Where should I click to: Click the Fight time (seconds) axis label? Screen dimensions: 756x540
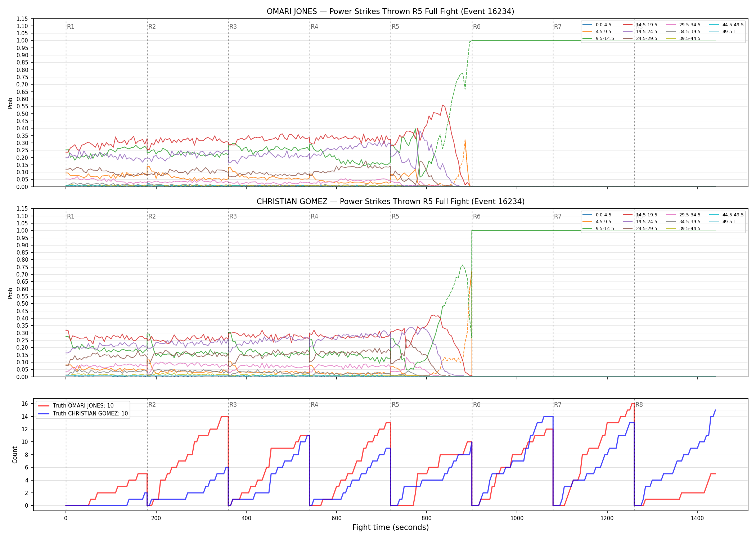coord(391,527)
